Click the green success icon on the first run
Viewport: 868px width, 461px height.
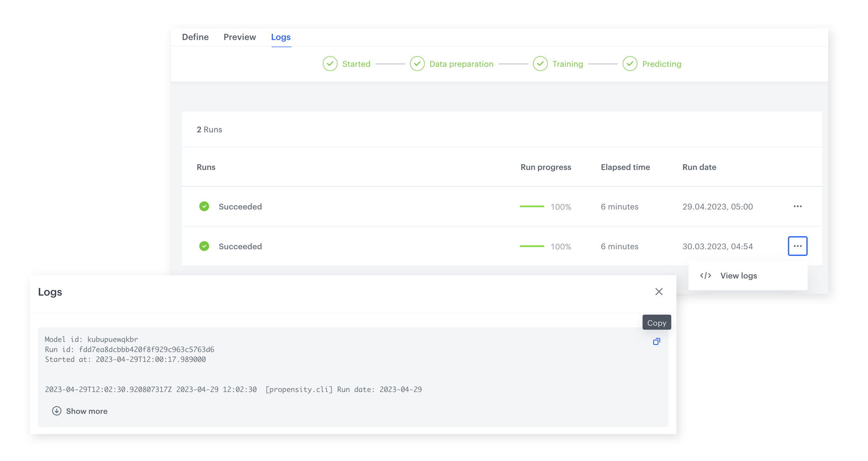(204, 206)
